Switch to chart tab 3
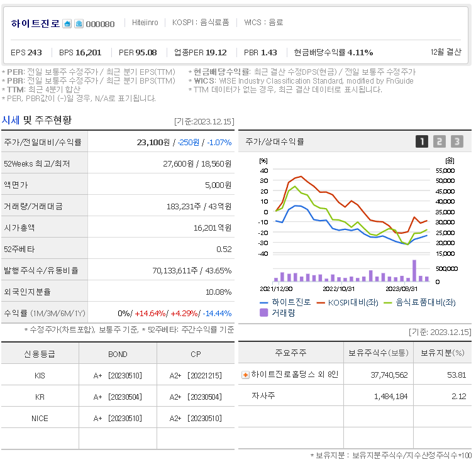Screen dimensions: 476x467 tap(457, 141)
